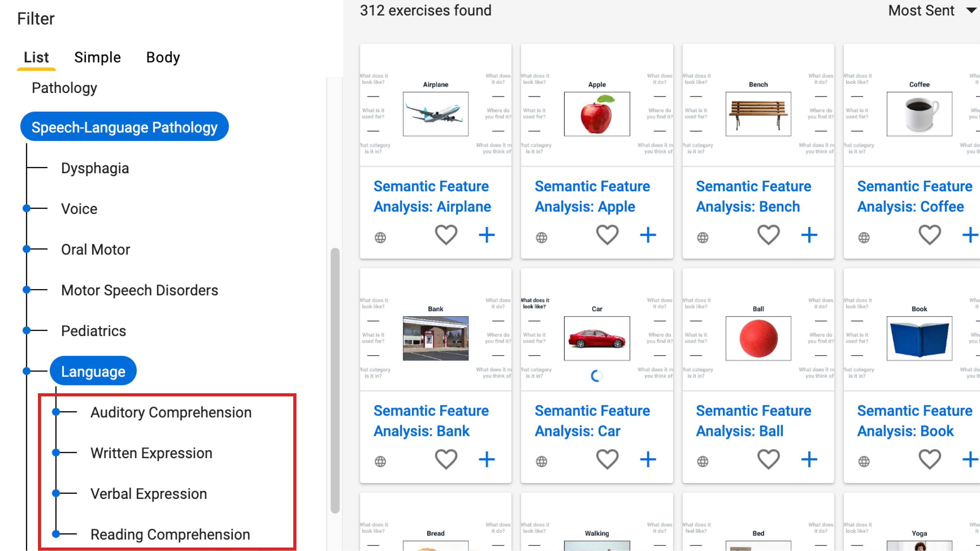Expand the Auditory Comprehension node
Image resolution: width=980 pixels, height=551 pixels.
pos(56,412)
